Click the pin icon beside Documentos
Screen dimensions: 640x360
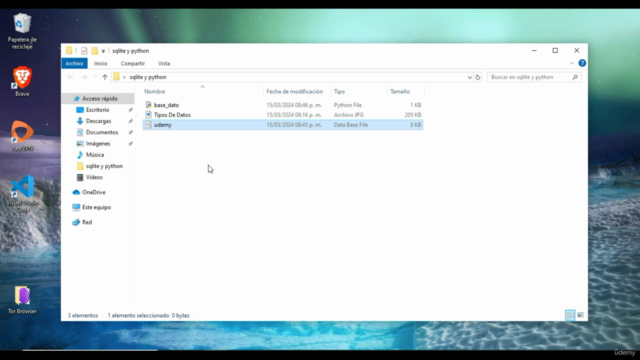(x=131, y=132)
